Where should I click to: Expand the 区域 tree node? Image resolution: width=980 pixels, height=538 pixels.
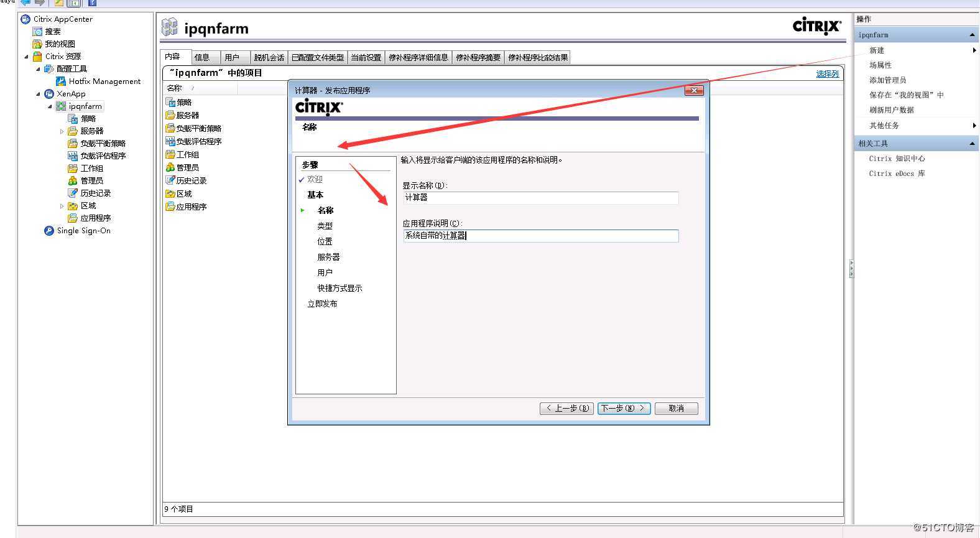tap(62, 206)
